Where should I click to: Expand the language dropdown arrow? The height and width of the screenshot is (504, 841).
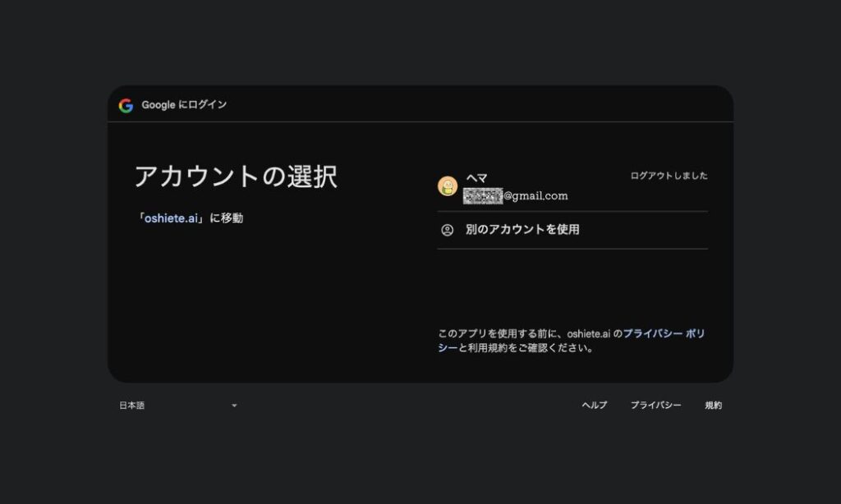pyautogui.click(x=234, y=405)
